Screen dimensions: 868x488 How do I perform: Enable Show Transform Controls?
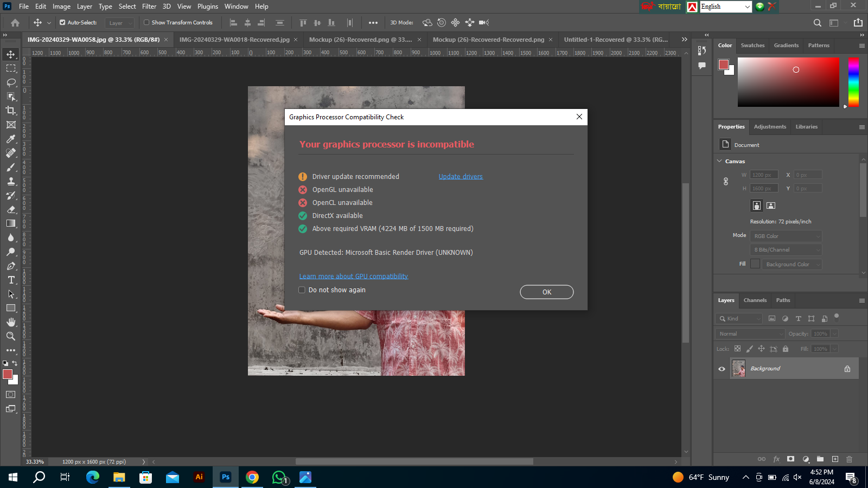(x=146, y=22)
